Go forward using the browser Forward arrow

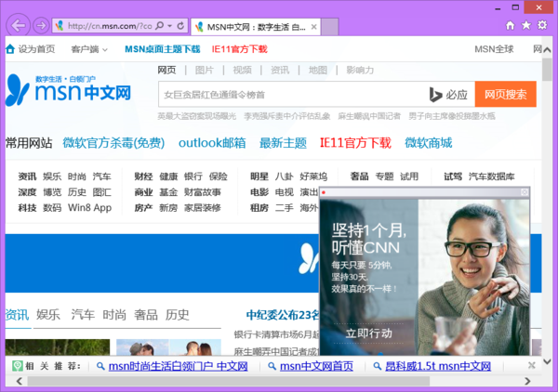41,26
